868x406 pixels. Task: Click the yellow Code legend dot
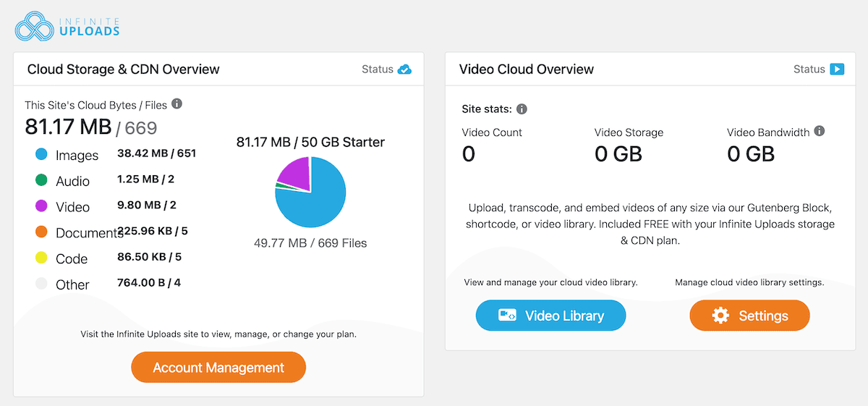tap(41, 258)
